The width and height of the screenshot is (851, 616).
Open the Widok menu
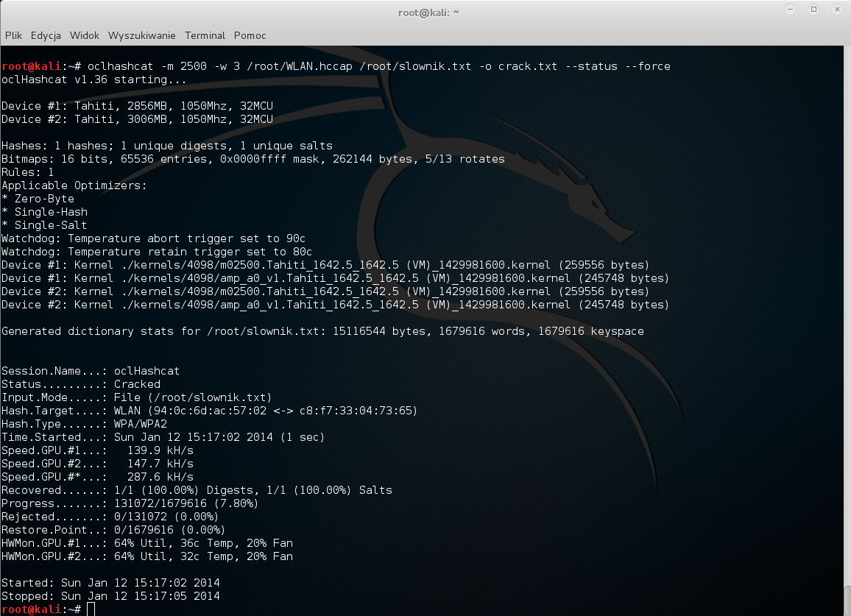point(85,35)
